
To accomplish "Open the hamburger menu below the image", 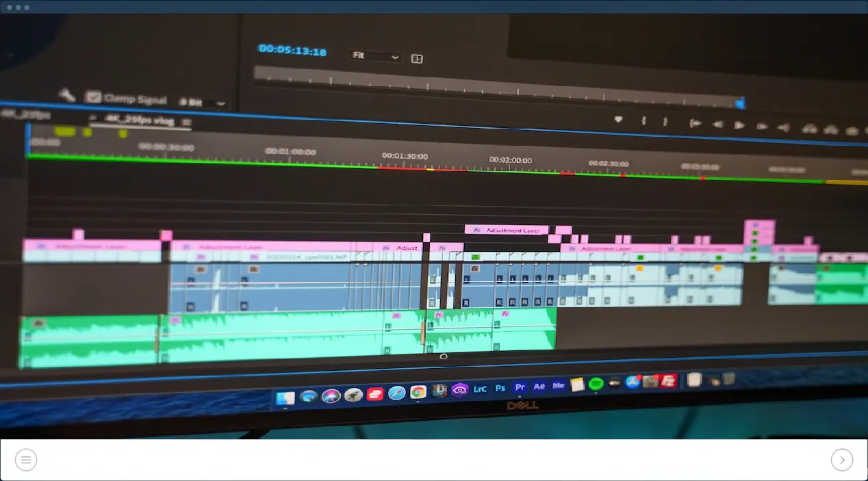I will pos(26,460).
